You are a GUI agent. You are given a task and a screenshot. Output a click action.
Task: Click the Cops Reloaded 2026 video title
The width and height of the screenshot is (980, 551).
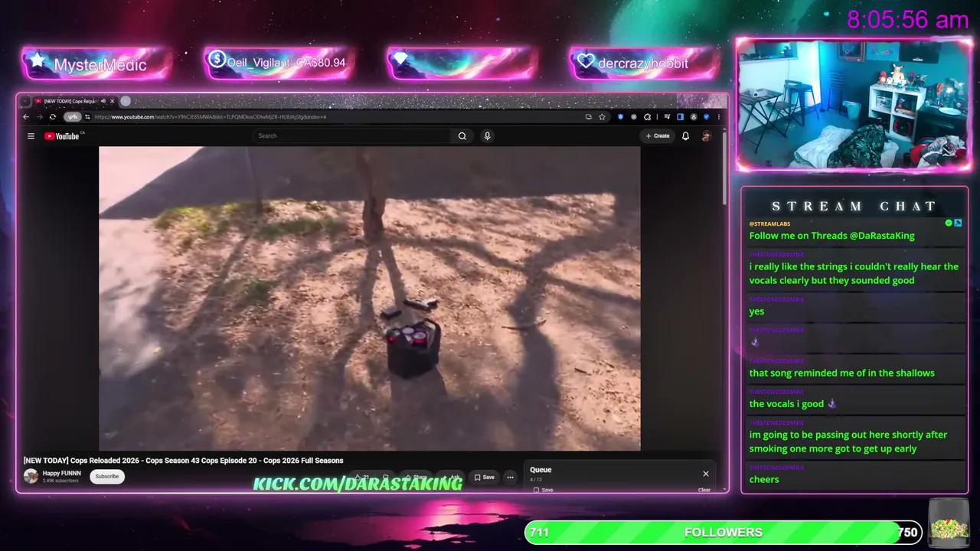[184, 461]
